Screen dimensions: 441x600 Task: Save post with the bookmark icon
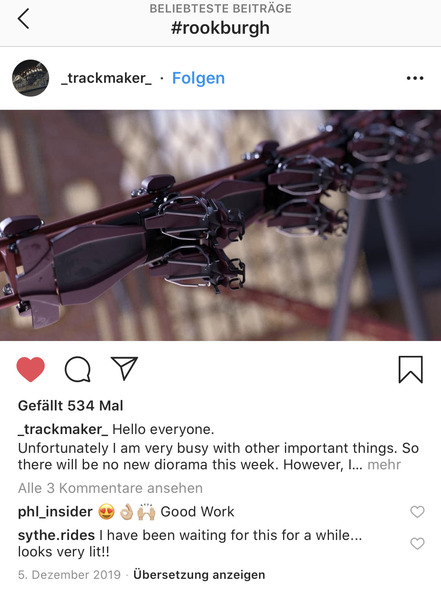click(x=411, y=369)
